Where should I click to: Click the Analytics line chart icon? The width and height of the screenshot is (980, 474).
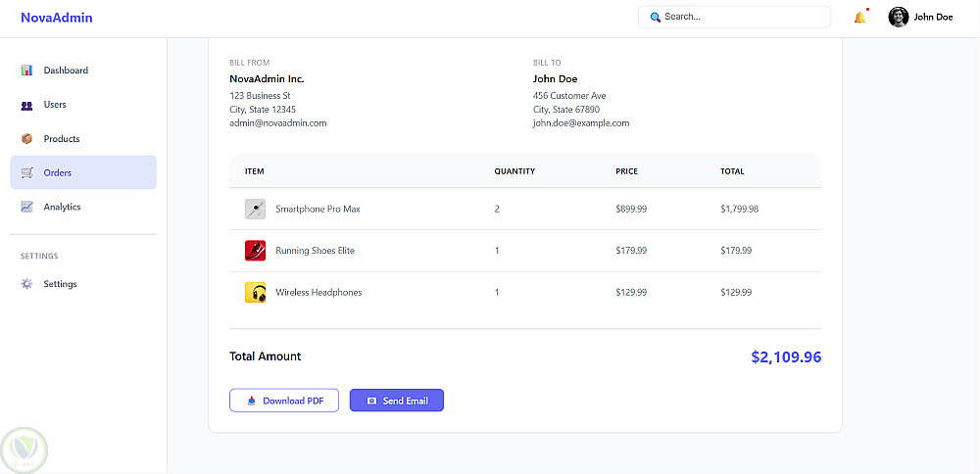pyautogui.click(x=26, y=208)
